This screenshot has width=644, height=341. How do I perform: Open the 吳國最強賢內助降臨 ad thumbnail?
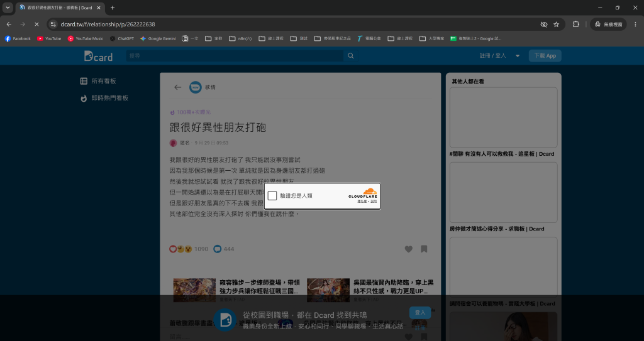coord(328,290)
